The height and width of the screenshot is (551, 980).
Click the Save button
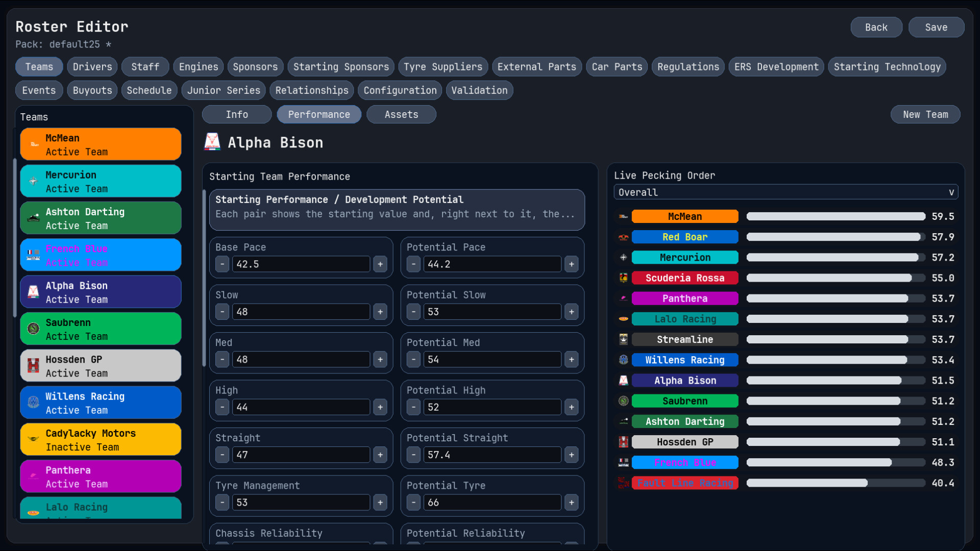pos(936,28)
